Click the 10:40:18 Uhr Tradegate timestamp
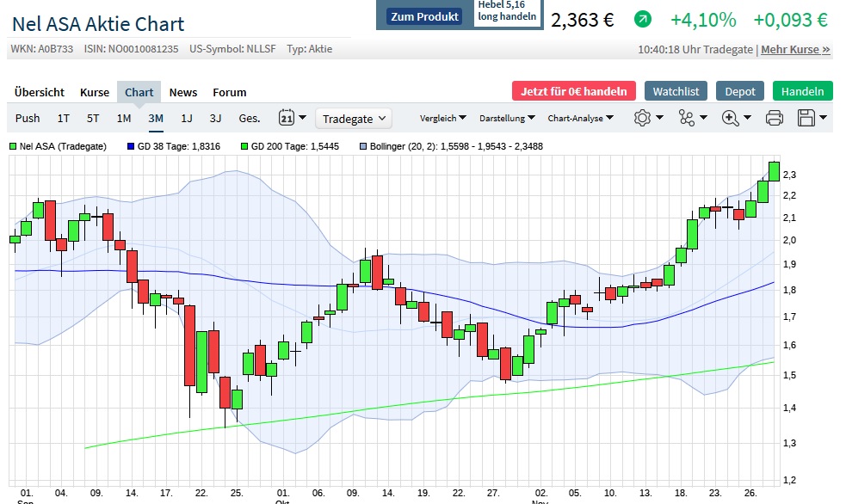 (x=695, y=50)
